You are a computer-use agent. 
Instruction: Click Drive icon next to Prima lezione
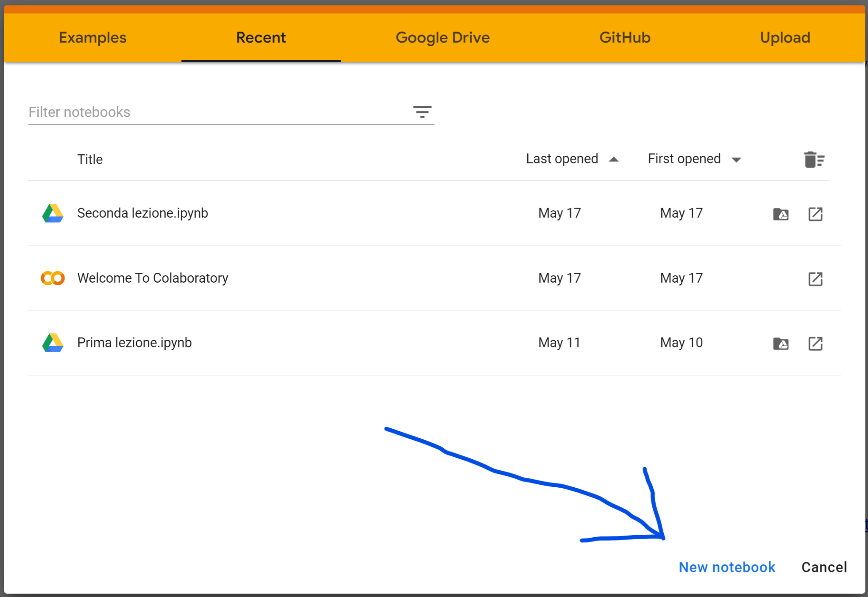coord(53,343)
